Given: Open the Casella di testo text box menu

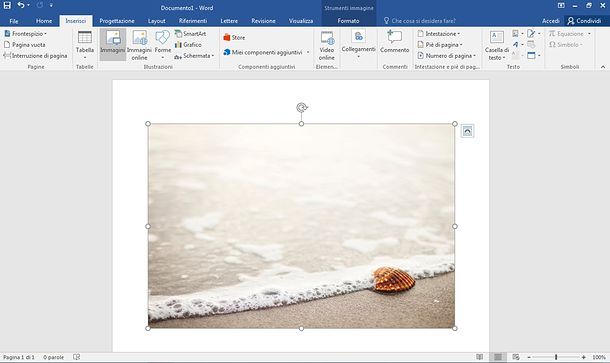Looking at the screenshot, I should (497, 45).
